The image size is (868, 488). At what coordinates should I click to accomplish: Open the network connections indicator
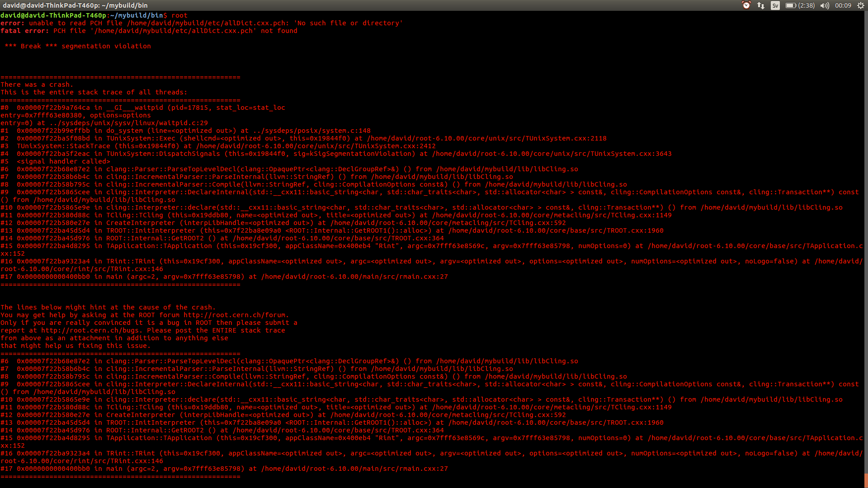761,5
